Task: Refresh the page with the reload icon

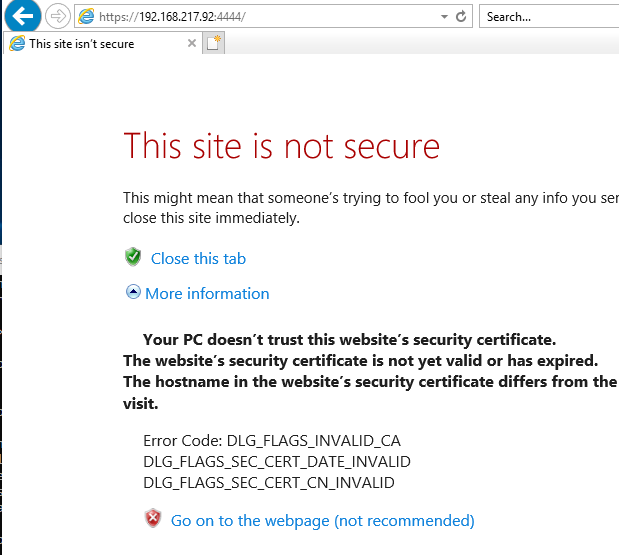Action: click(x=461, y=17)
